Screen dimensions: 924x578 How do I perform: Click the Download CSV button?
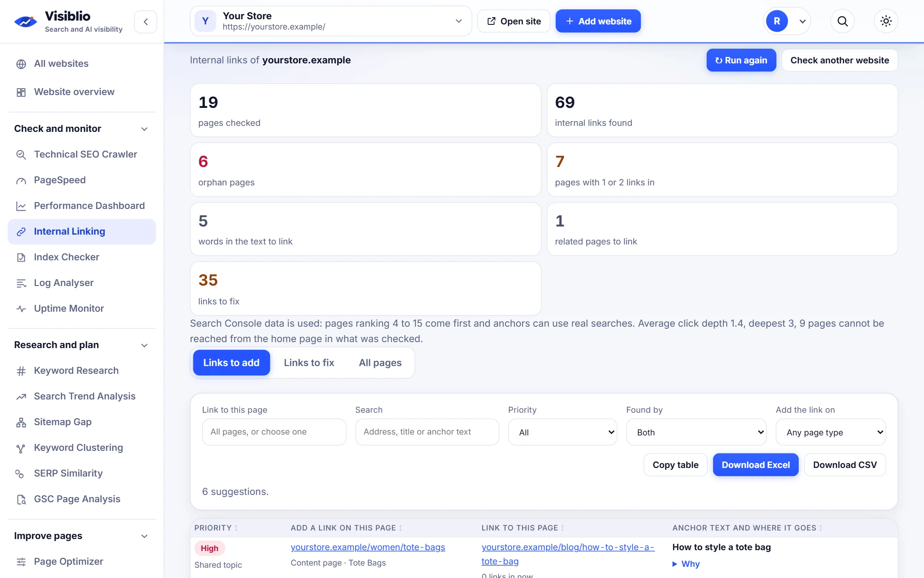point(845,465)
